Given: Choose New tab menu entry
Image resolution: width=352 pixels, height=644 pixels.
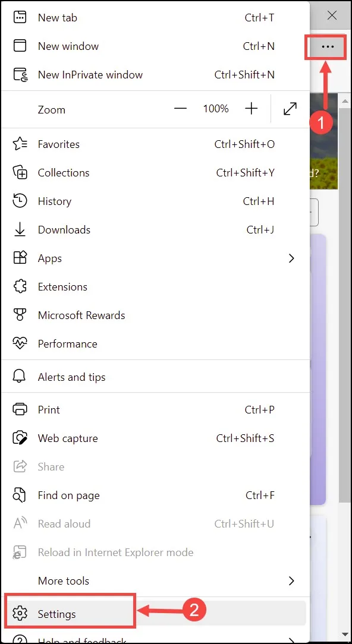Looking at the screenshot, I should pyautogui.click(x=155, y=18).
